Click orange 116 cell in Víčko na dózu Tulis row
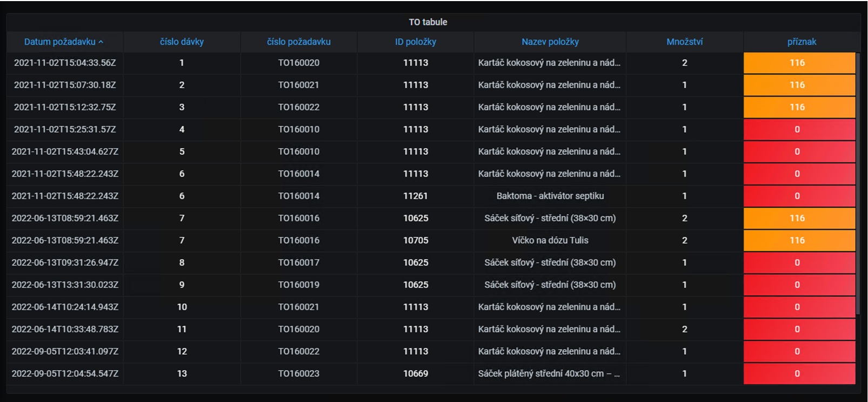Screen dimensions: 868x402 pos(799,240)
